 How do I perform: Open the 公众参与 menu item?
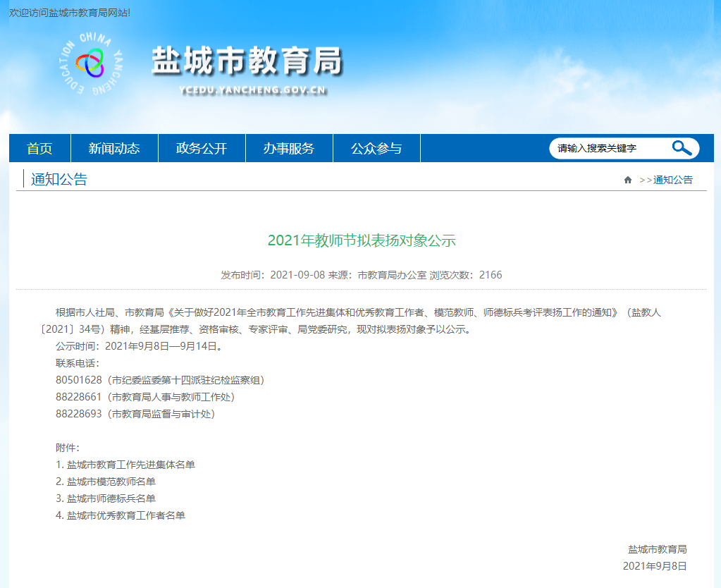(x=376, y=148)
